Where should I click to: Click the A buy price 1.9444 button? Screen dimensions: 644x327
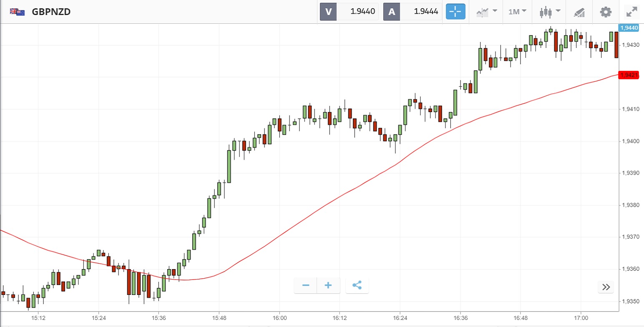(413, 12)
